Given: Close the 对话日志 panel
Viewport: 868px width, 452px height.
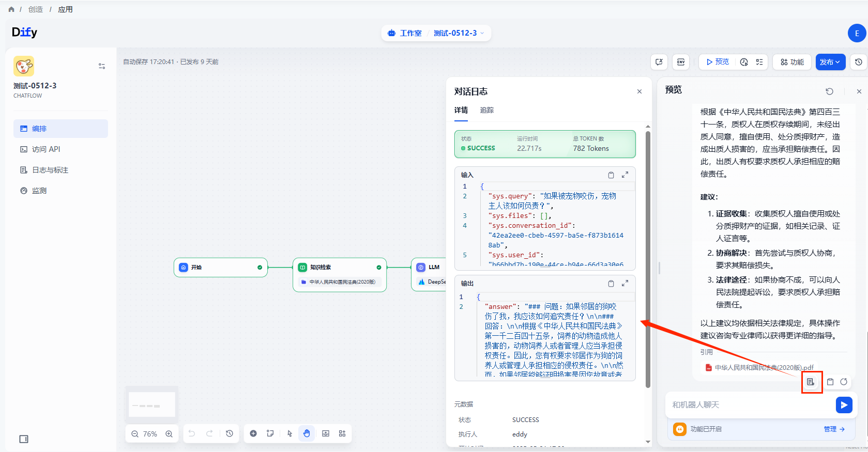Looking at the screenshot, I should (x=639, y=91).
